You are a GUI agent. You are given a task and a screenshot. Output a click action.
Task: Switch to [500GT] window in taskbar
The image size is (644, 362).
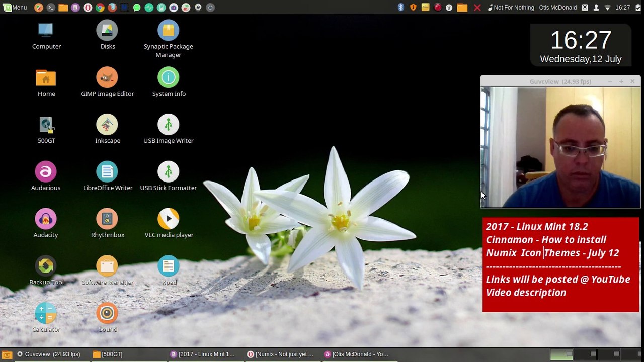tap(108, 354)
